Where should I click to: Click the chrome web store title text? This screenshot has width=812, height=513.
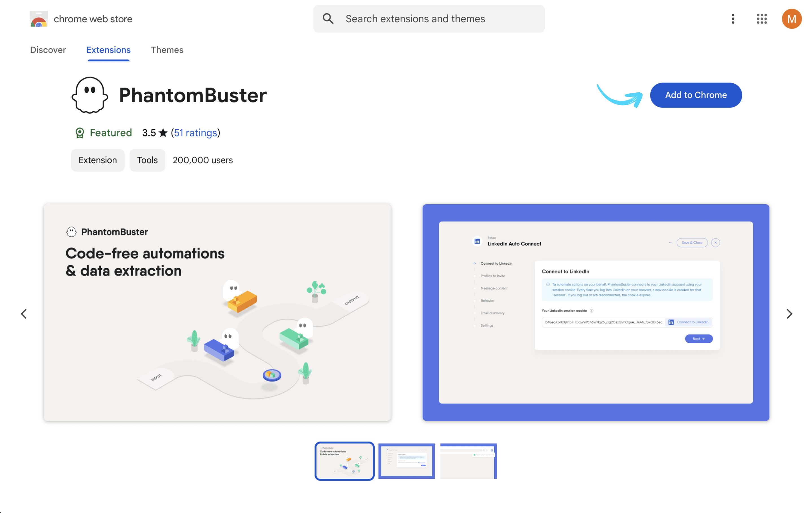tap(93, 19)
